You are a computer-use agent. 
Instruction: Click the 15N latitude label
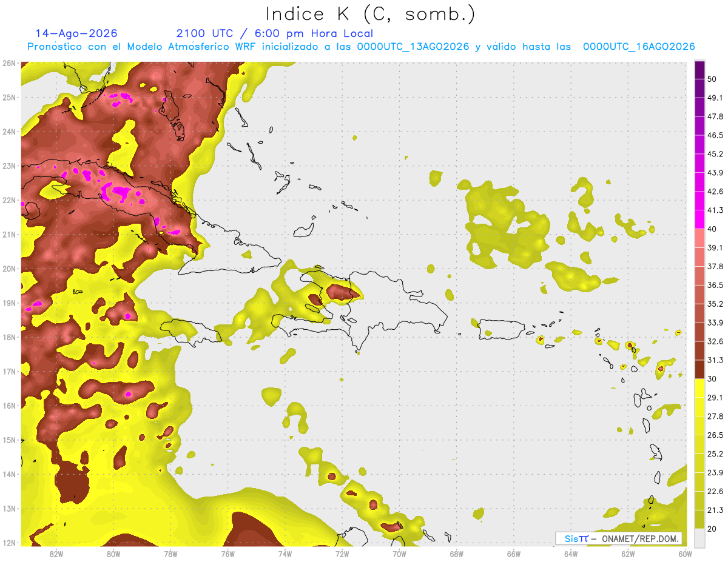tap(9, 440)
